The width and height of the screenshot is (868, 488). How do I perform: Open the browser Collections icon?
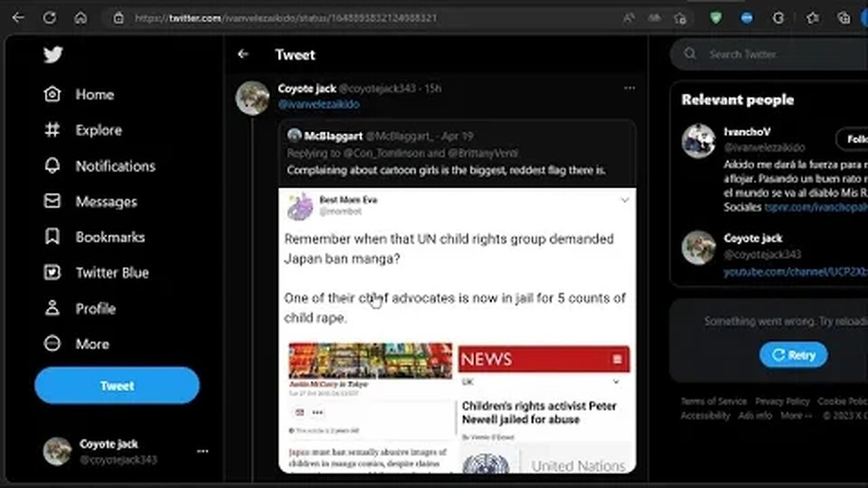tap(844, 18)
